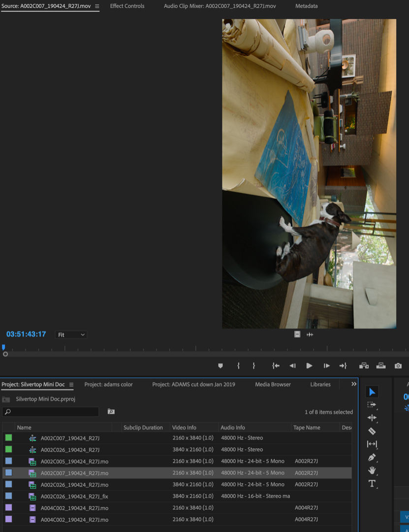Select the Slip tool

[372, 444]
